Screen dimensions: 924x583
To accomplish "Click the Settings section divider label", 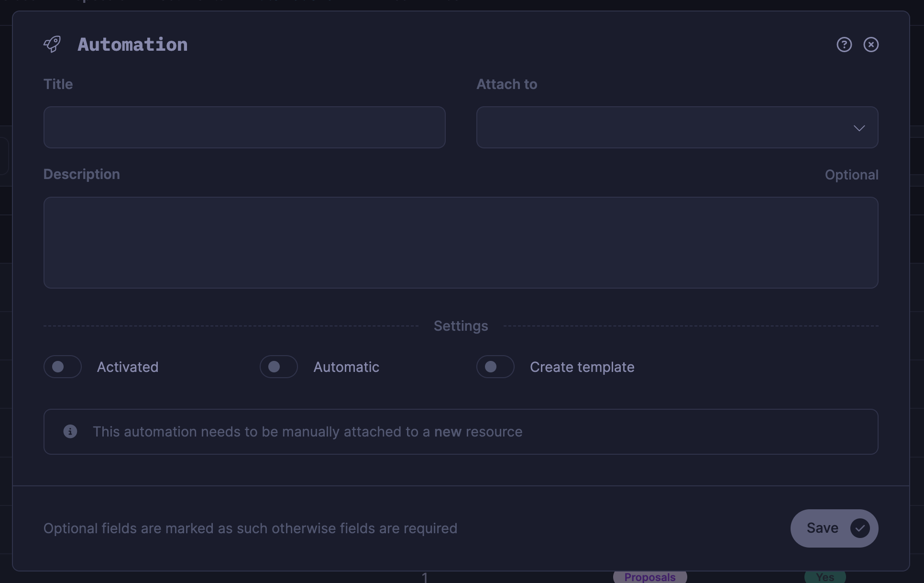I will (x=461, y=325).
